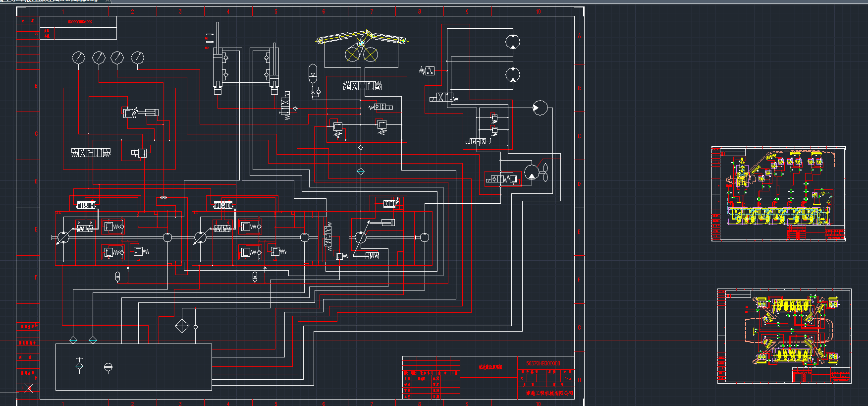The image size is (868, 406).
Task: Select the accumulator symbol near the top center
Action: 313,72
